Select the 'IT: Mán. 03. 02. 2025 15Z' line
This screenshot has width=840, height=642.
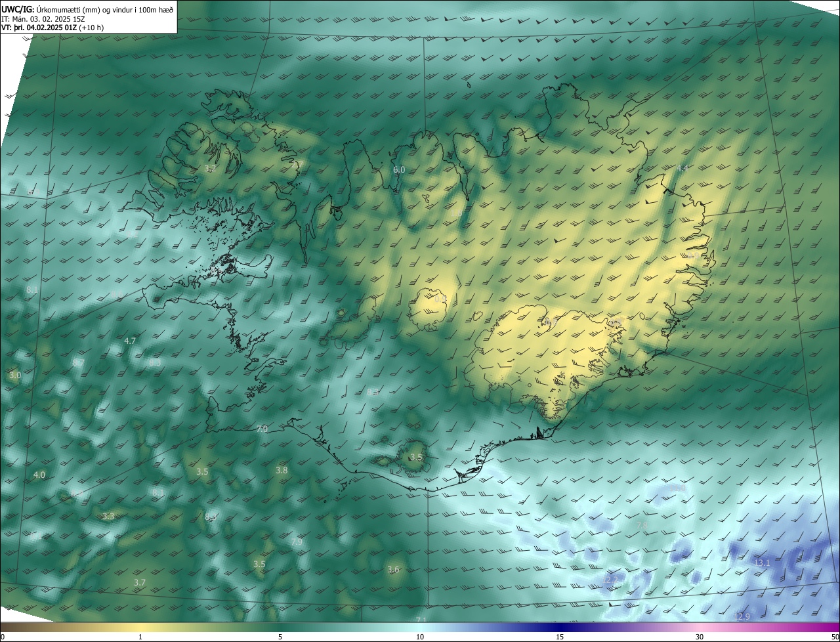tap(43, 18)
